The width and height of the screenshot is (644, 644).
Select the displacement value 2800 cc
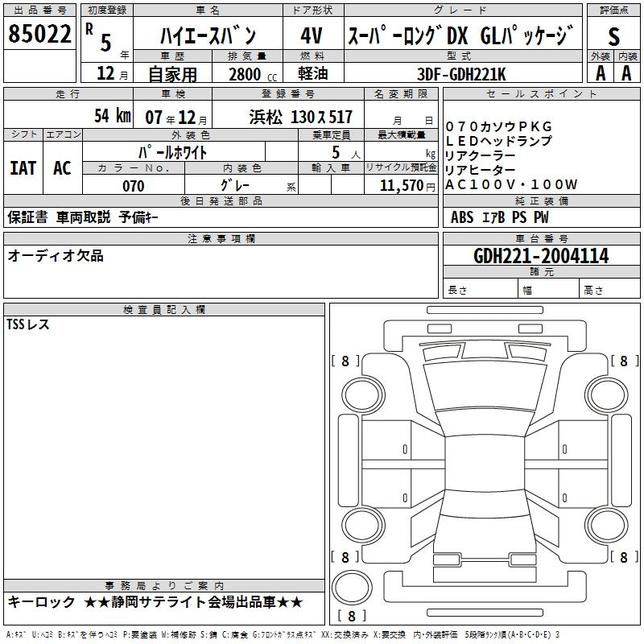pyautogui.click(x=253, y=74)
